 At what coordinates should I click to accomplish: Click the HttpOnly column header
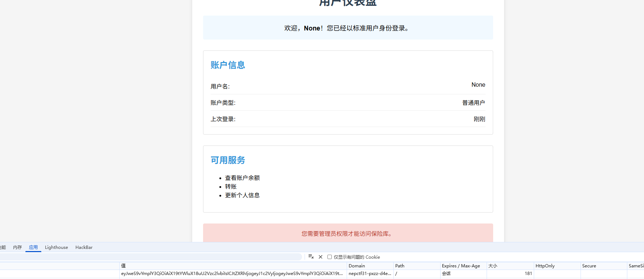tap(557, 266)
